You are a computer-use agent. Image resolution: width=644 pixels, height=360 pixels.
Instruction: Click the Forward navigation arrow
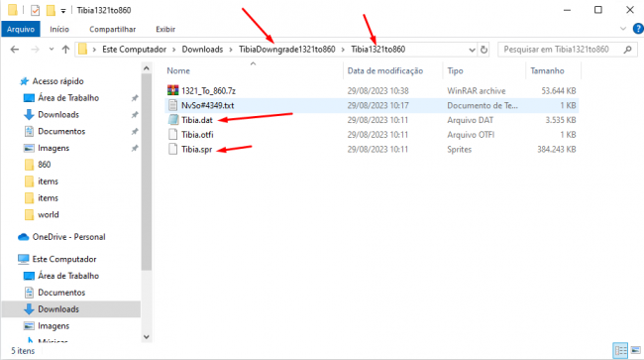tap(36, 50)
